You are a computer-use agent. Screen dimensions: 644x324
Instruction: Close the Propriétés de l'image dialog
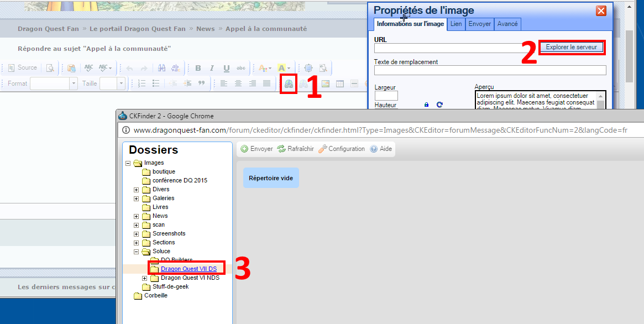[x=601, y=11]
